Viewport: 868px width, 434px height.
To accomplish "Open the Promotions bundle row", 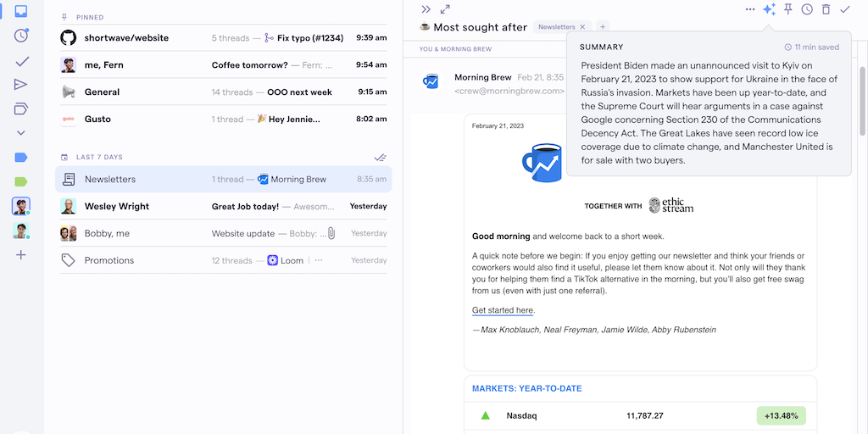I will point(223,260).
